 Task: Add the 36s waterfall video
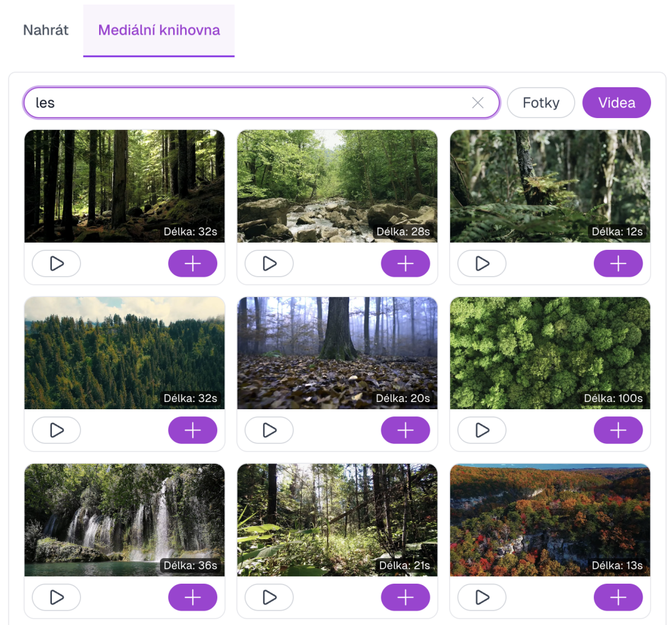tap(192, 597)
